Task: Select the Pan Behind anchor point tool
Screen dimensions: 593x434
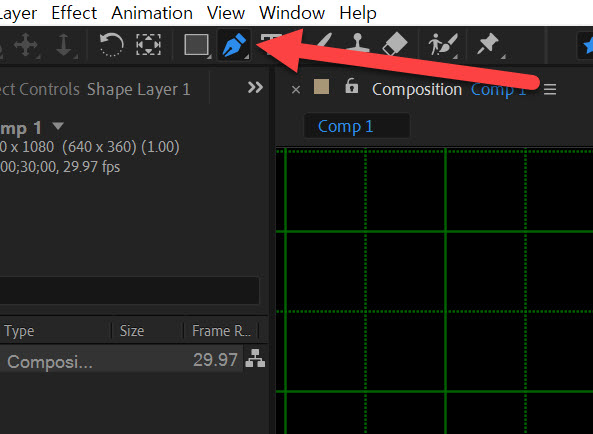Action: coord(148,45)
